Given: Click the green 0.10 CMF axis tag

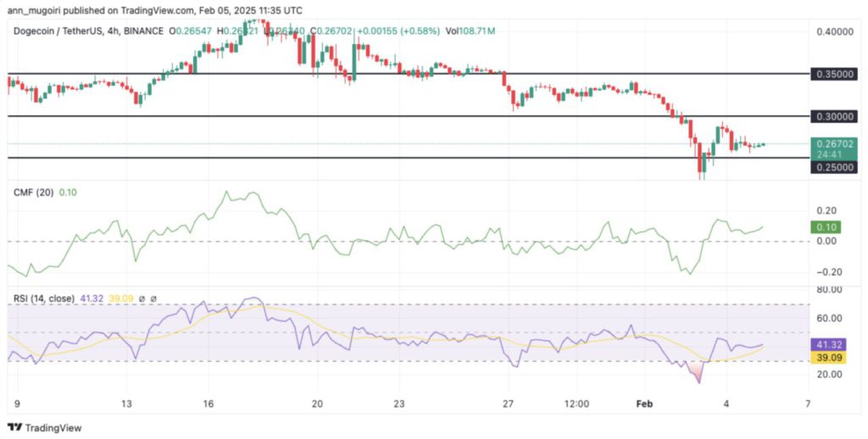Looking at the screenshot, I should point(826,227).
